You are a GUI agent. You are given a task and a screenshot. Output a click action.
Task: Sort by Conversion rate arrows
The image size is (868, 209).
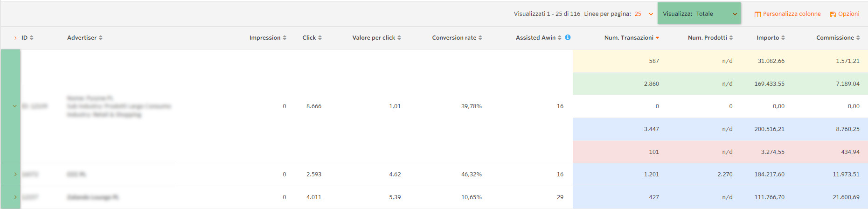coord(480,38)
